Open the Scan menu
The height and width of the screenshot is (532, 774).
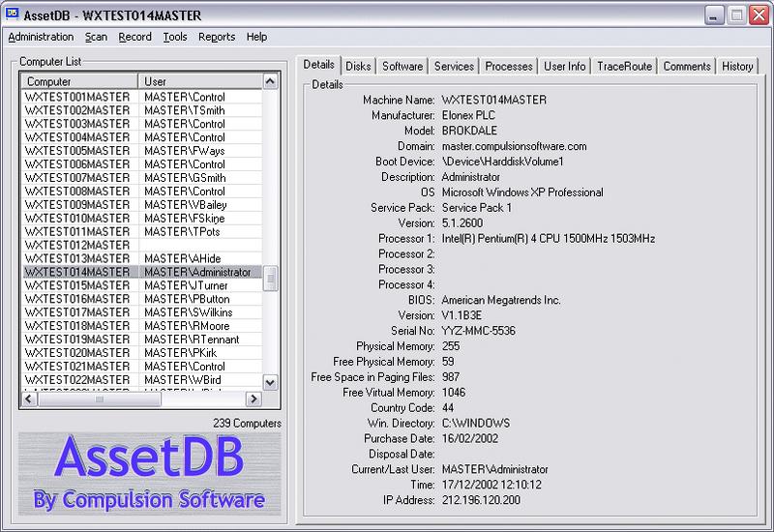[96, 37]
